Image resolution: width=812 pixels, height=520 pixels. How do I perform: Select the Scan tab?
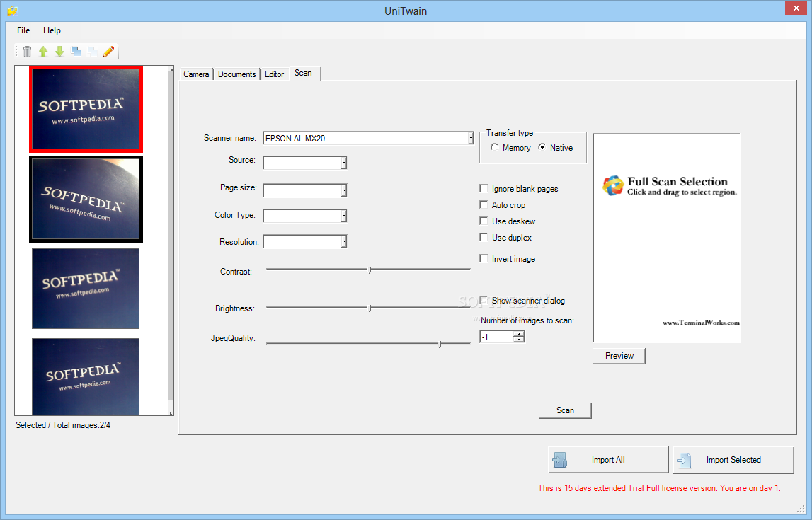click(304, 74)
